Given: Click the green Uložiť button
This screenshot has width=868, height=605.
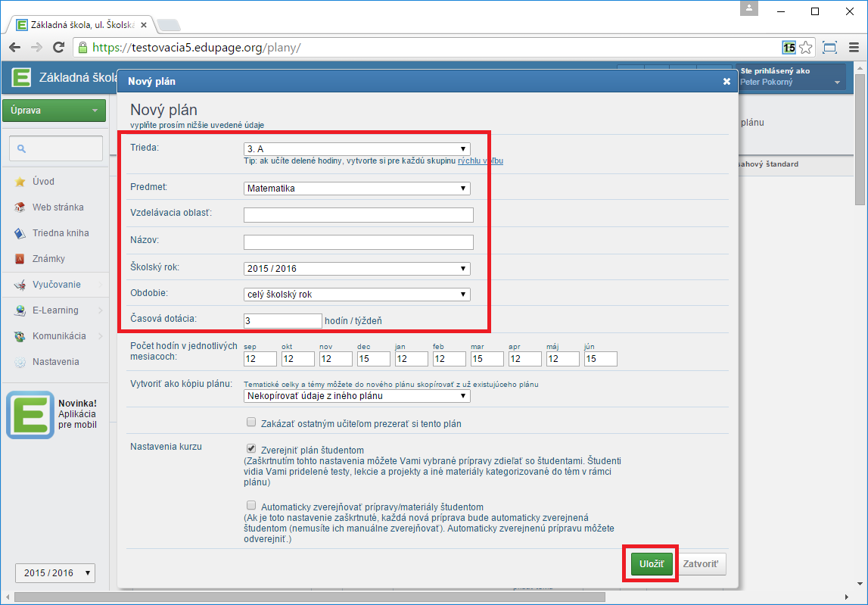Looking at the screenshot, I should (x=651, y=564).
